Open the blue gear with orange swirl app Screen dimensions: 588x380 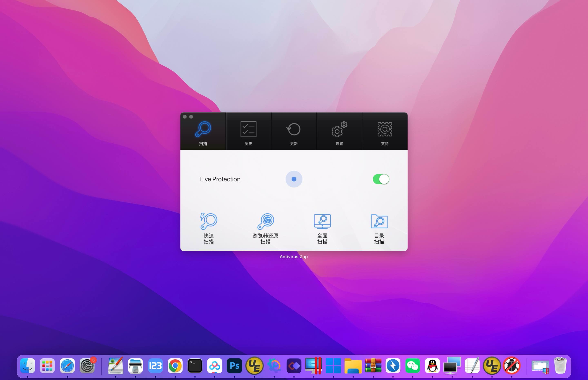point(274,366)
